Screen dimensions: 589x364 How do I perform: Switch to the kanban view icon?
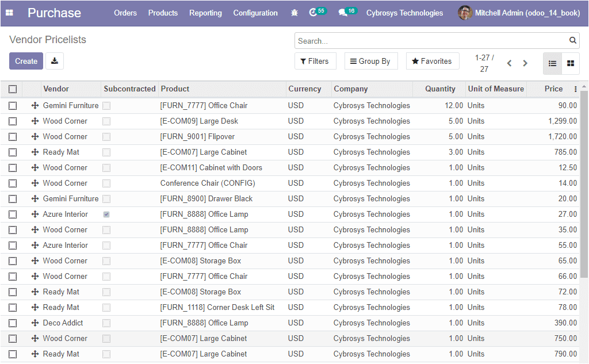tap(571, 63)
